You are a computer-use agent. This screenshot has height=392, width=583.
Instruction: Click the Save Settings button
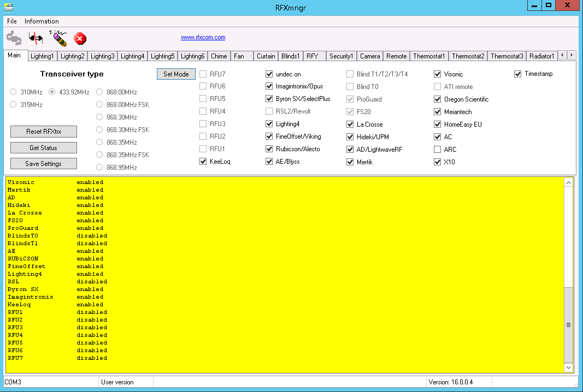(x=44, y=164)
